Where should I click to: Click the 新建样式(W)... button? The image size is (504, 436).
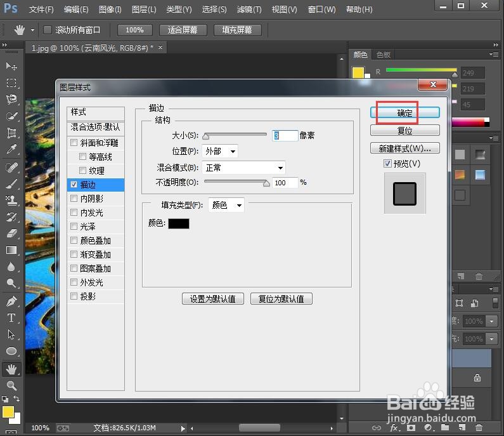404,149
